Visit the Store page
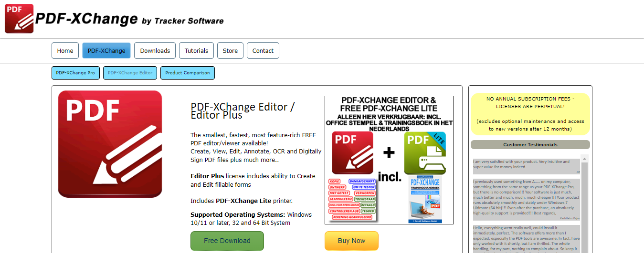 pos(230,51)
